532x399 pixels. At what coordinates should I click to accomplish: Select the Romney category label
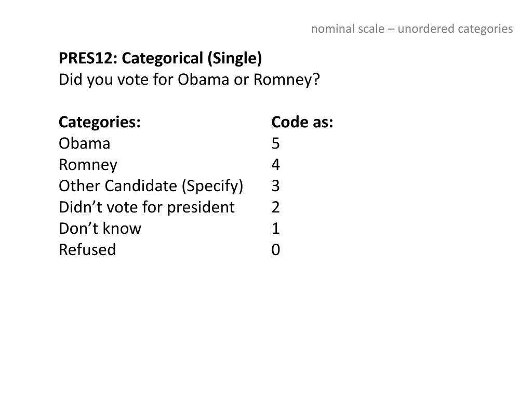88,165
